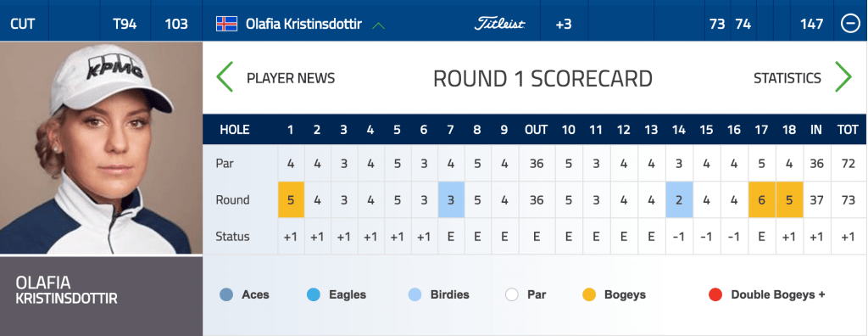Select the hole 14 birdie score cell
The width and height of the screenshot is (868, 336).
(x=679, y=199)
